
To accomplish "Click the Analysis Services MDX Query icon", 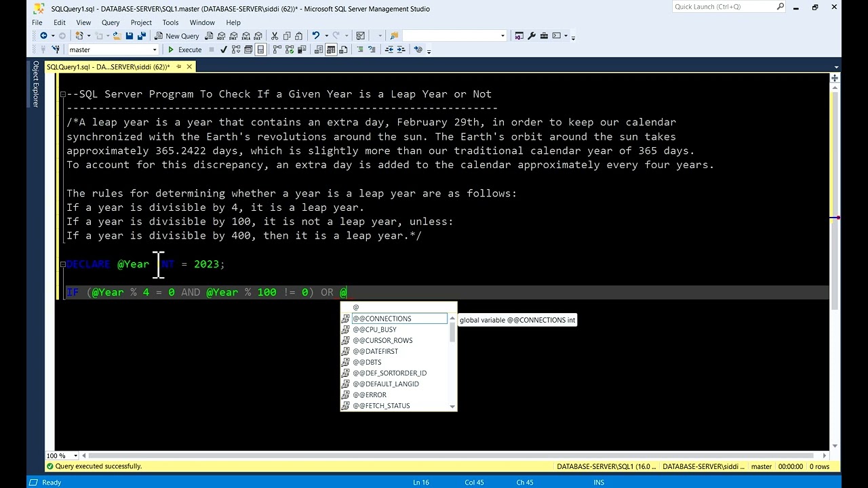I will click(221, 35).
